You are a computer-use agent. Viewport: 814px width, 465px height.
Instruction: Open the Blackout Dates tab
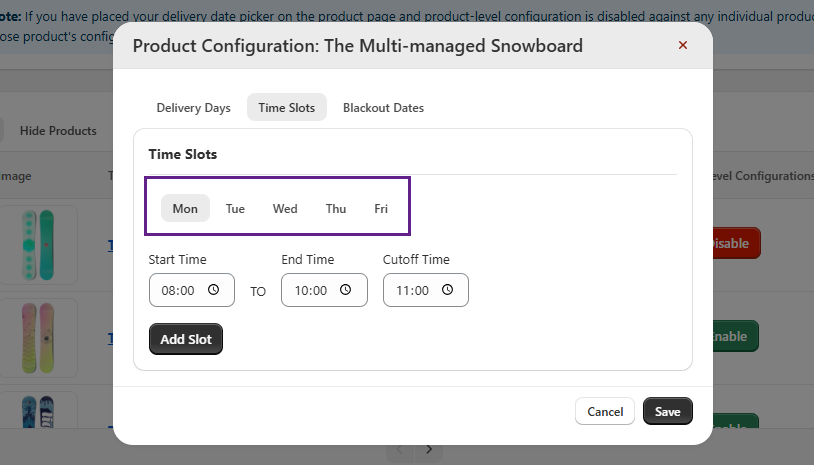click(383, 108)
